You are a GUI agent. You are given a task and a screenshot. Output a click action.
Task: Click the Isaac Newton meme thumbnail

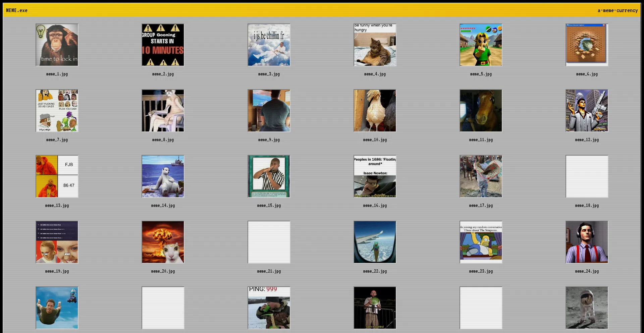pyautogui.click(x=375, y=176)
